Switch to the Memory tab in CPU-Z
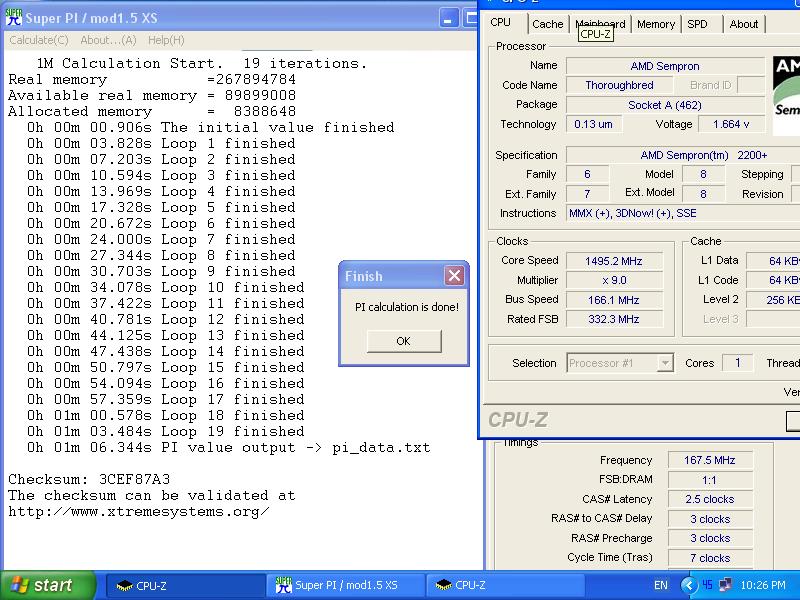 (656, 24)
